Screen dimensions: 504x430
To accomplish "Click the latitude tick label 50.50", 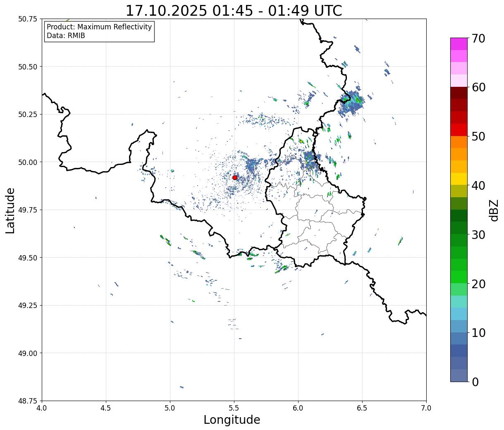I will (x=28, y=67).
